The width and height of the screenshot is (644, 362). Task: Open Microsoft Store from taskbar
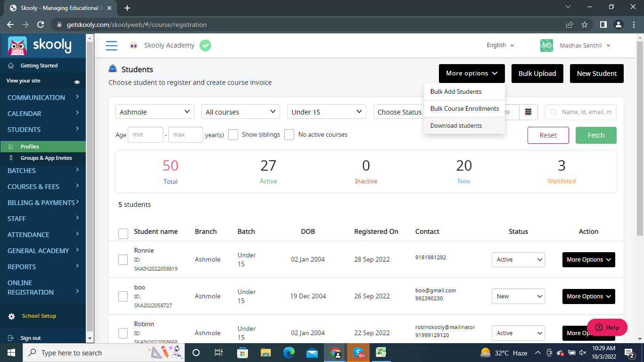point(242,353)
